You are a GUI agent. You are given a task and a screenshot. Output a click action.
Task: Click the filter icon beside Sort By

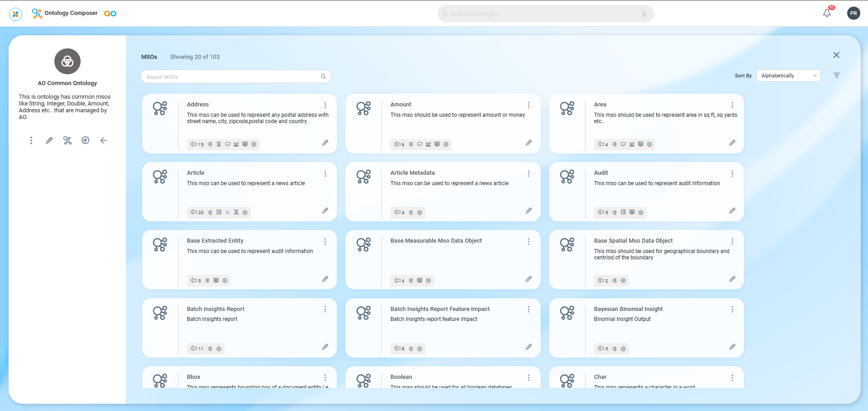coord(836,76)
